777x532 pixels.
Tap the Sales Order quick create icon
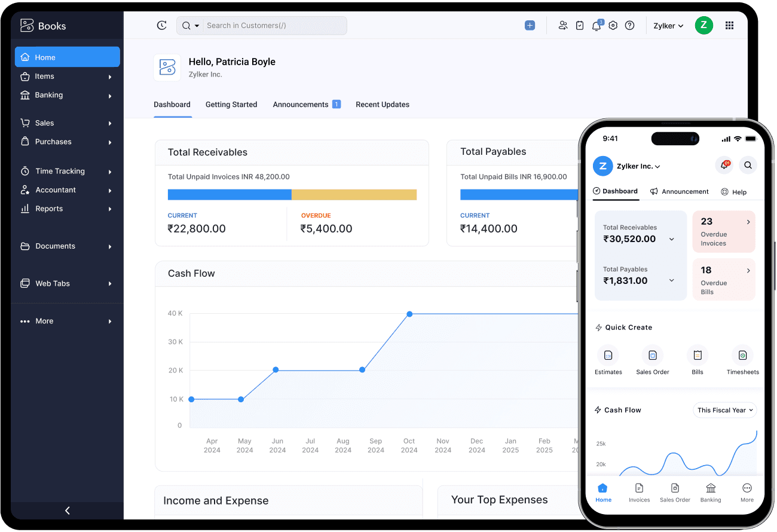click(653, 356)
